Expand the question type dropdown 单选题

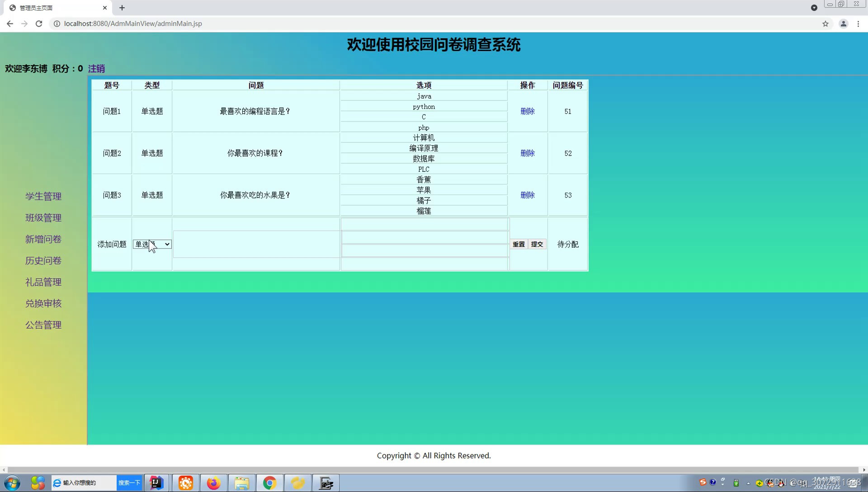pyautogui.click(x=152, y=244)
